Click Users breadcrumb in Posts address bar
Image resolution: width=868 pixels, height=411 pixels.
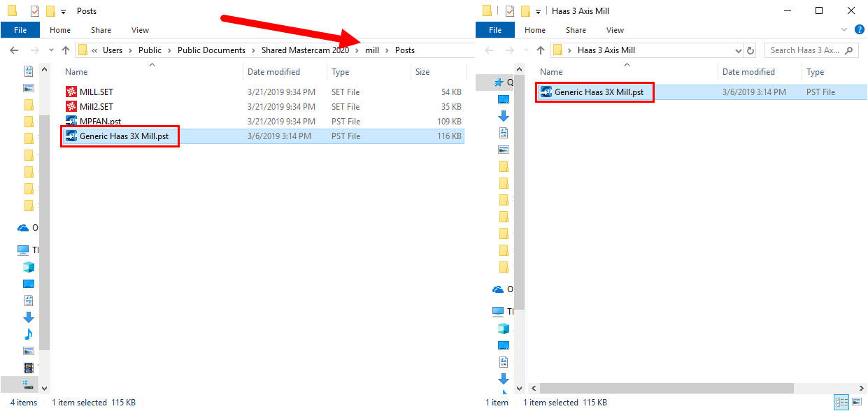tap(112, 50)
